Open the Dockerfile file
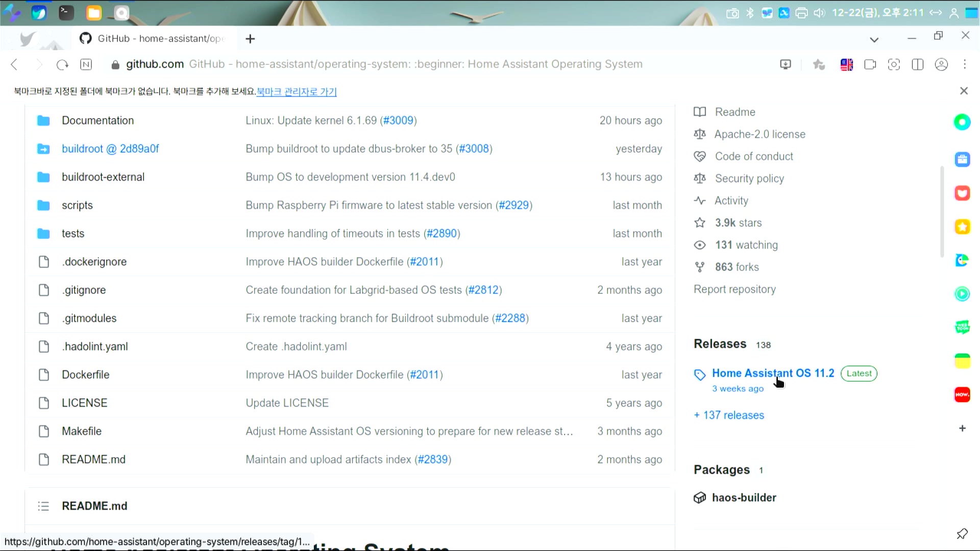This screenshot has height=551, width=980. click(85, 374)
